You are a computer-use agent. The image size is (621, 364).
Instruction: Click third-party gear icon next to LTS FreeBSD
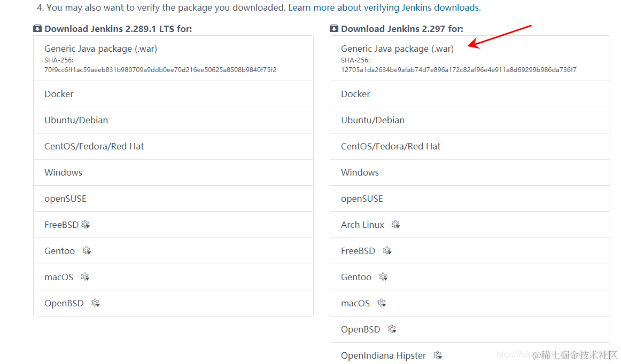click(86, 225)
